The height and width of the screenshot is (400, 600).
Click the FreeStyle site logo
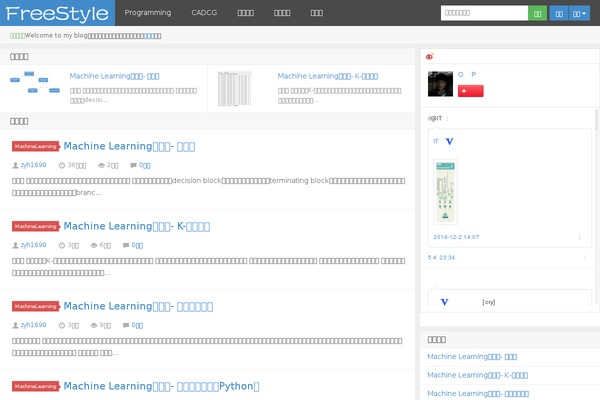(x=57, y=13)
